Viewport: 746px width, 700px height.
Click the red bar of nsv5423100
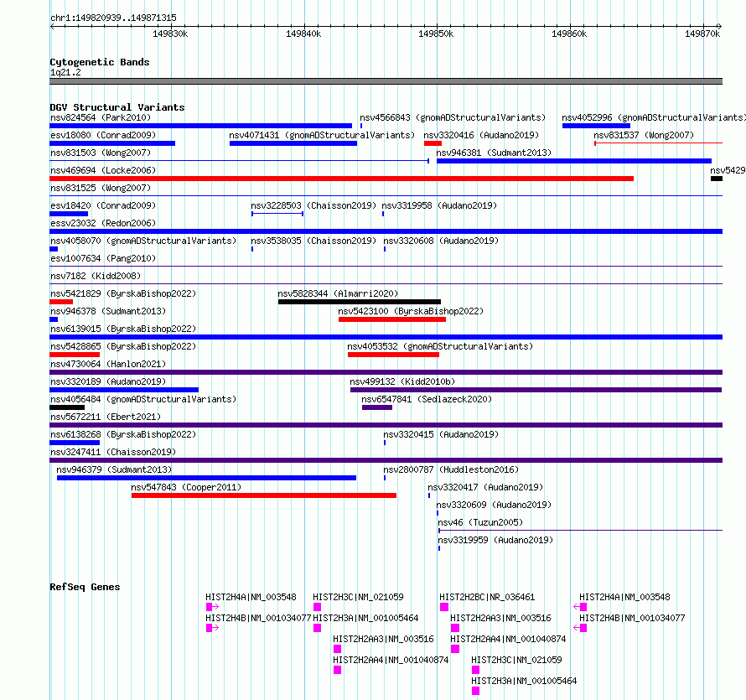click(x=392, y=319)
